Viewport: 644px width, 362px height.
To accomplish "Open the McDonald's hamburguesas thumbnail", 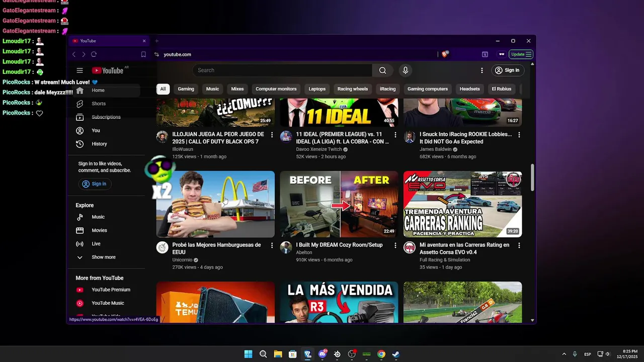I will click(x=215, y=204).
